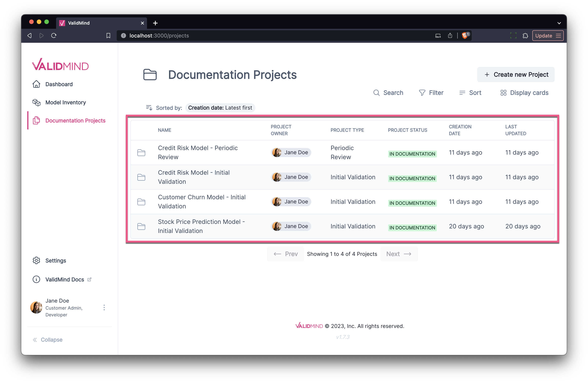Image resolution: width=588 pixels, height=383 pixels.
Task: Open Jane Doe user menu dots
Action: click(x=104, y=307)
